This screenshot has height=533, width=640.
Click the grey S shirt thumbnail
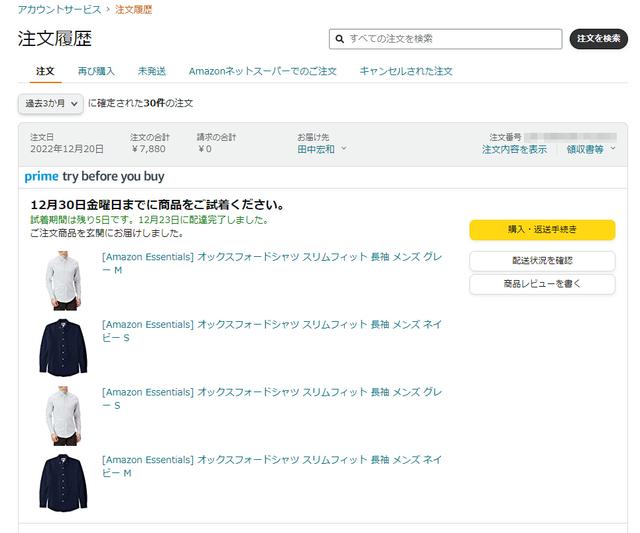tap(63, 416)
